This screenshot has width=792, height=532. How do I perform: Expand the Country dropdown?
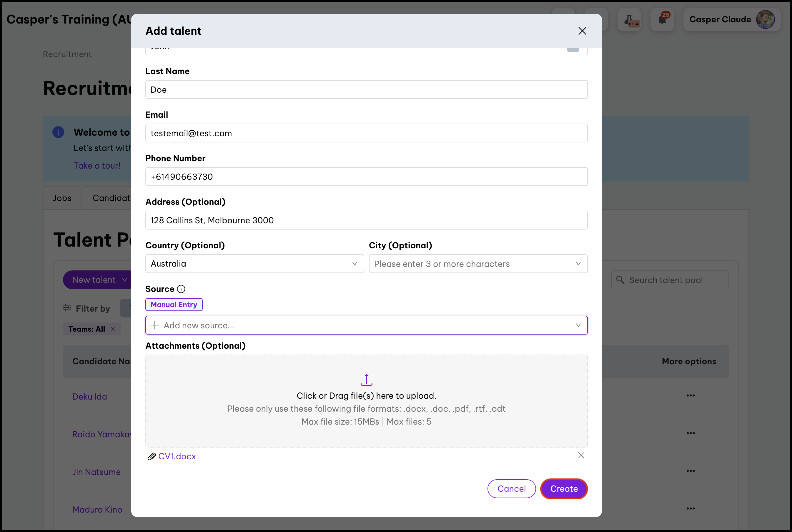355,264
